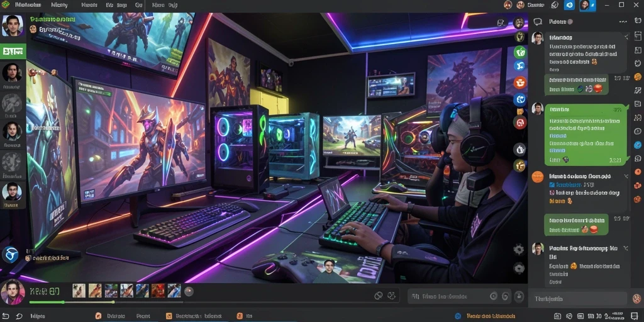Open the chat bubble icon in chat header
Screen dimensions: 644x322
click(537, 22)
